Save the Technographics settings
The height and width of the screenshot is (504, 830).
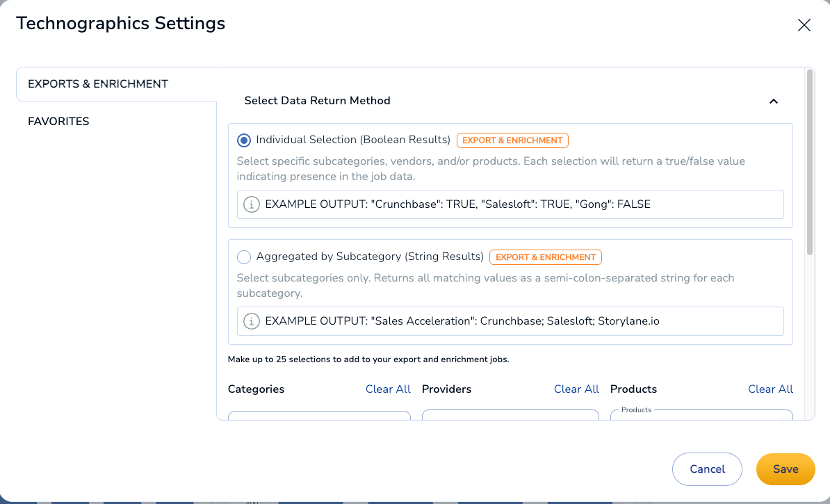786,469
